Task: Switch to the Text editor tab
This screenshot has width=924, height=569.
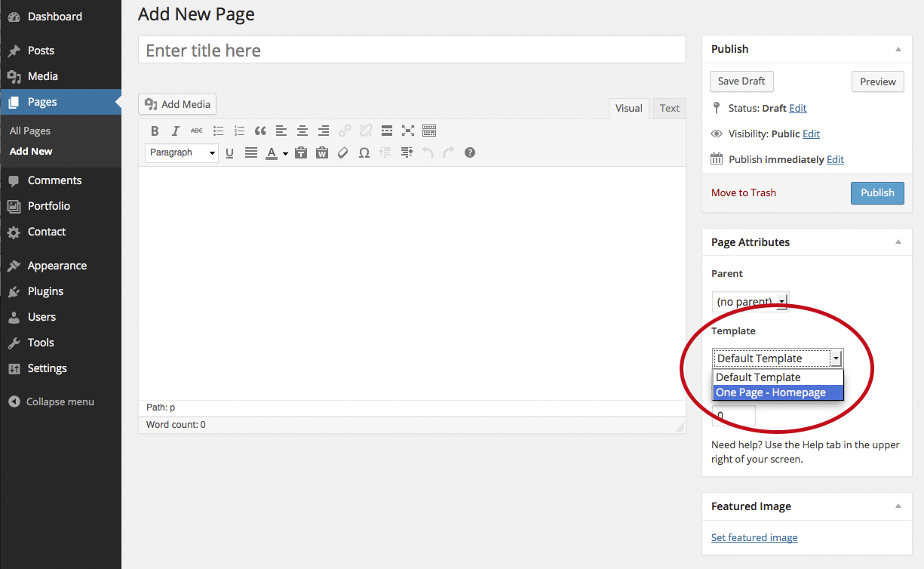Action: click(669, 108)
